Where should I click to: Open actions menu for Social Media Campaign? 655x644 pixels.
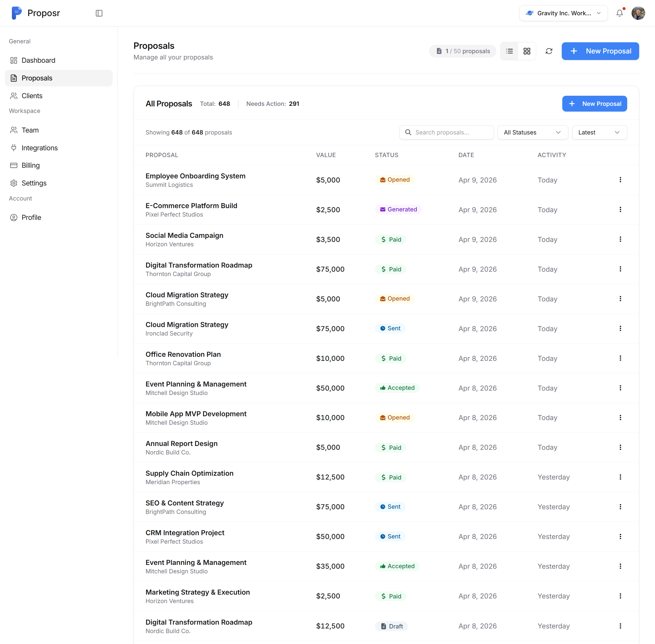coord(620,239)
